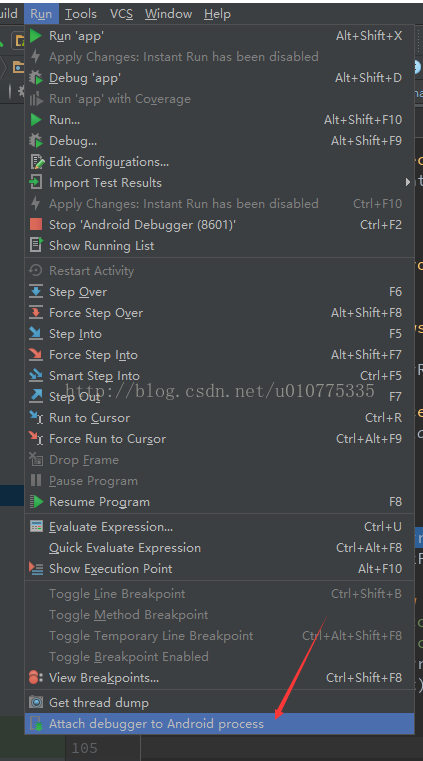Select Attach debugger to Android process
Screen dimensions: 423x761
coord(219,724)
